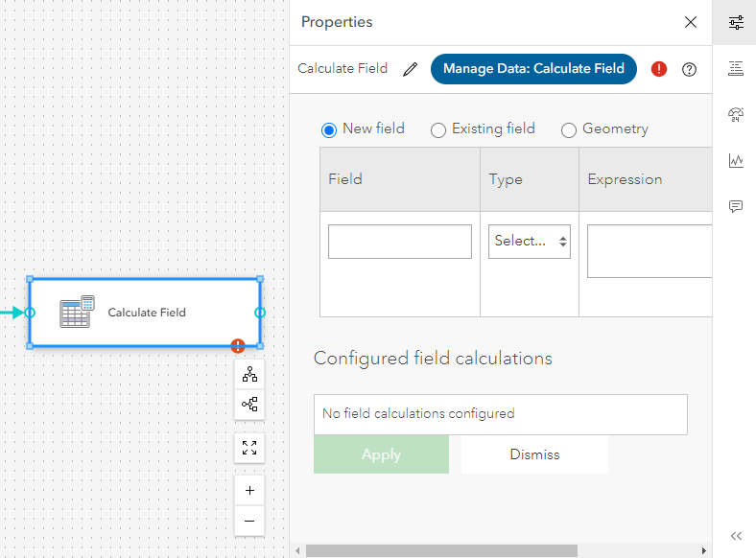Open help for Calculate Field
The height and width of the screenshot is (558, 756).
coord(689,69)
